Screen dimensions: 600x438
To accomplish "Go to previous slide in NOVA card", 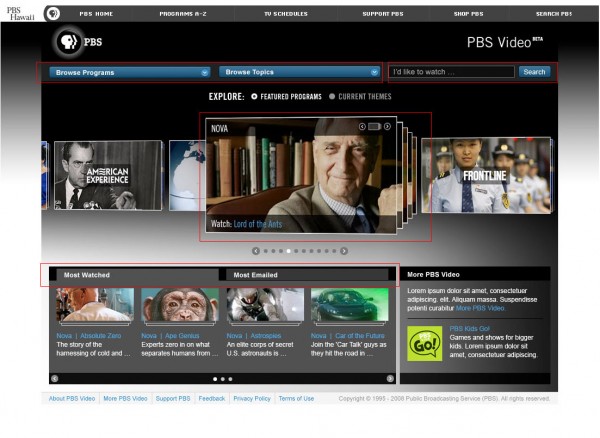I will pyautogui.click(x=362, y=126).
